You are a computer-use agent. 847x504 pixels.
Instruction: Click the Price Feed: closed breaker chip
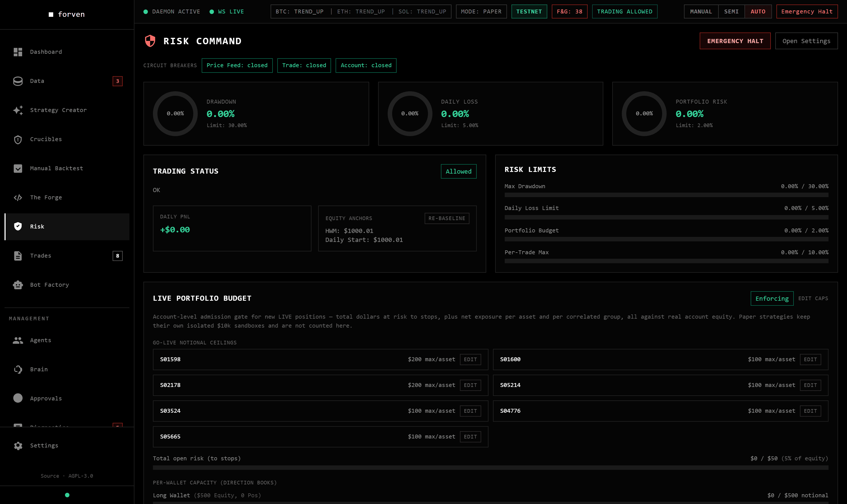tap(237, 66)
